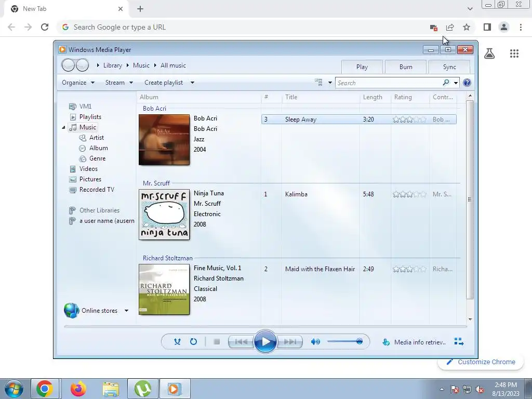Open the Online stores dropdown arrow
This screenshot has height=399, width=532.
126,311
